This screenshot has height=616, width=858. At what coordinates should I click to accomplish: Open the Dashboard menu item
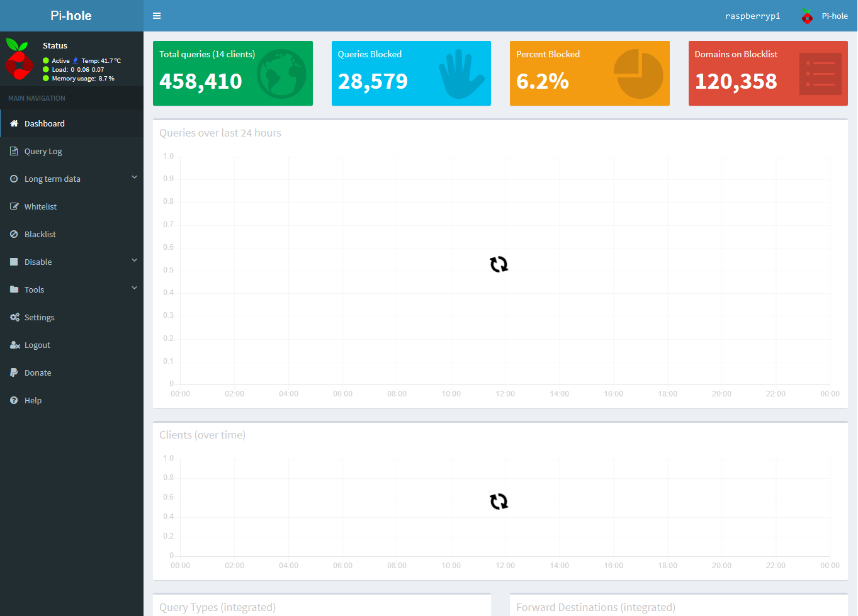[44, 123]
